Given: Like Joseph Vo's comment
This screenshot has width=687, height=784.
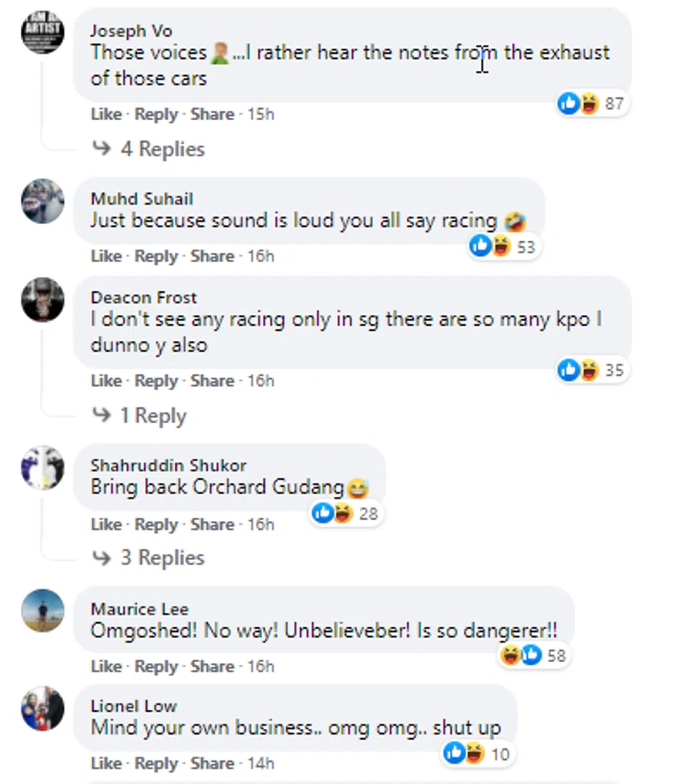Looking at the screenshot, I should pyautogui.click(x=106, y=114).
